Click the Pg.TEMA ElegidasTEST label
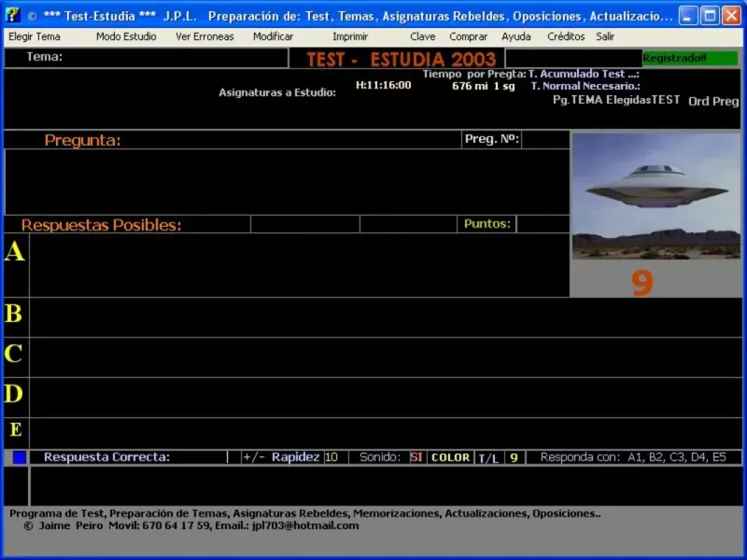Viewport: 747px width, 560px height. (x=616, y=100)
